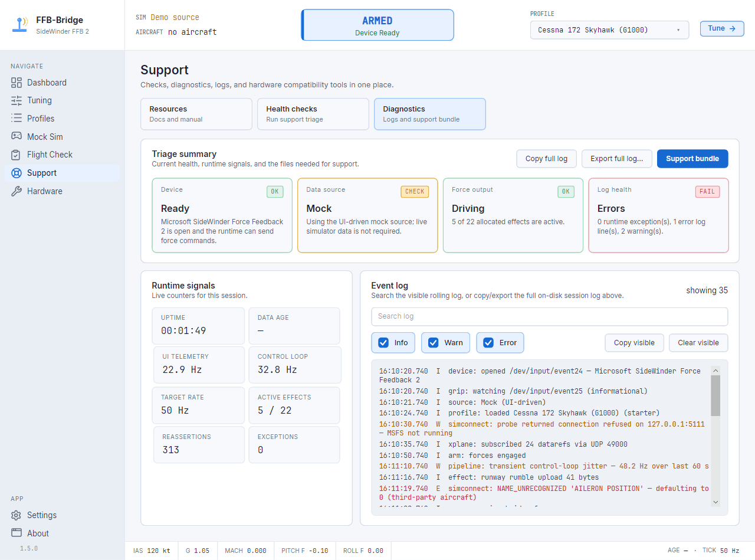Click the 'MSFS not running' warning line
Image resolution: width=755 pixels, height=560 pixels.
541,428
